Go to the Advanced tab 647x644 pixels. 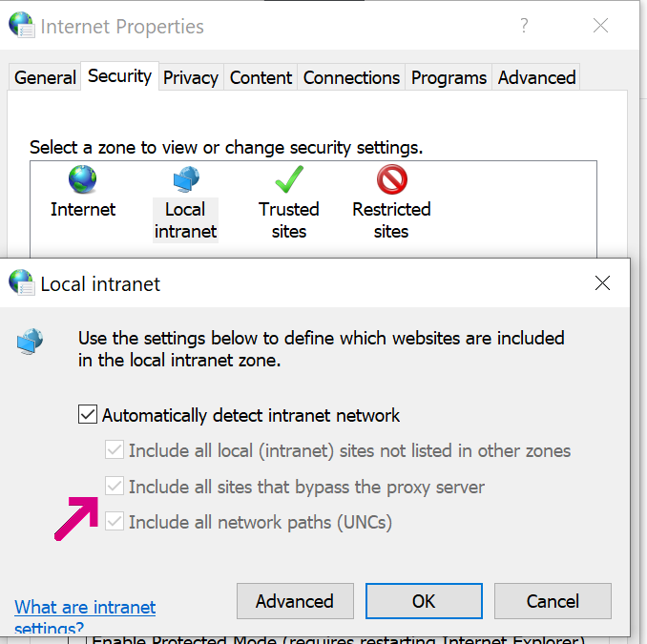pyautogui.click(x=536, y=77)
